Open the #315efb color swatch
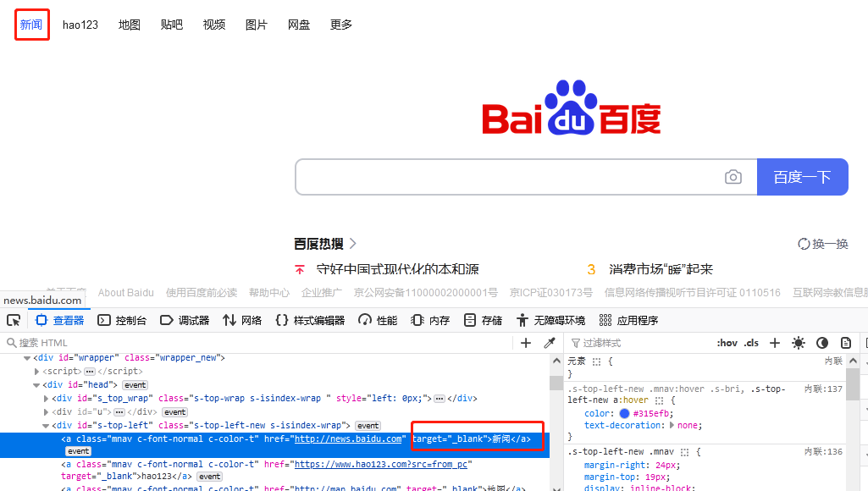 click(624, 413)
